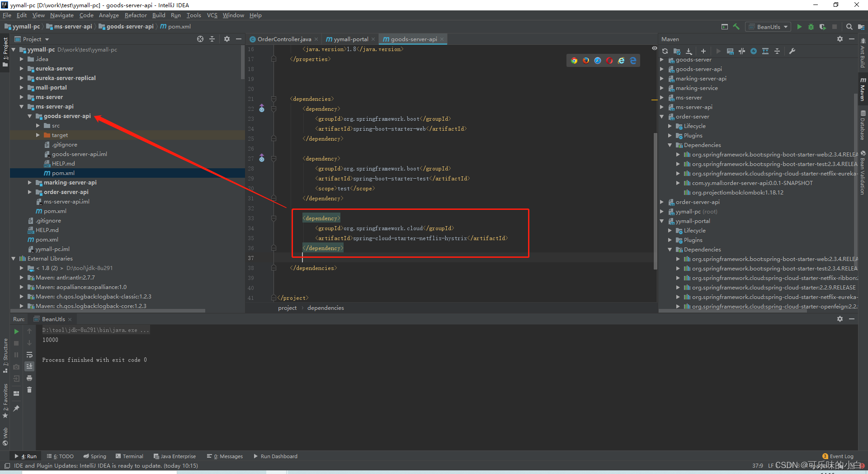Open Database side tool window
This screenshot has height=474, width=868.
[863, 125]
